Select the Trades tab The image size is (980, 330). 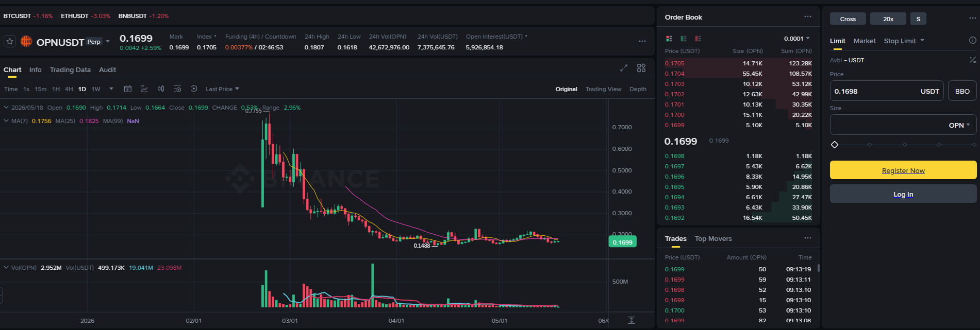[x=675, y=239]
